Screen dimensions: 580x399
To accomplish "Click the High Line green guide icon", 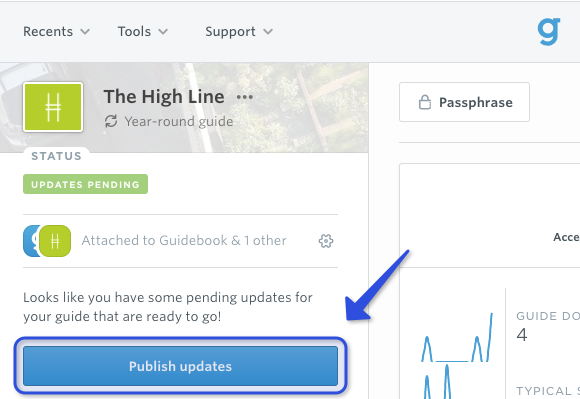I will (x=53, y=107).
